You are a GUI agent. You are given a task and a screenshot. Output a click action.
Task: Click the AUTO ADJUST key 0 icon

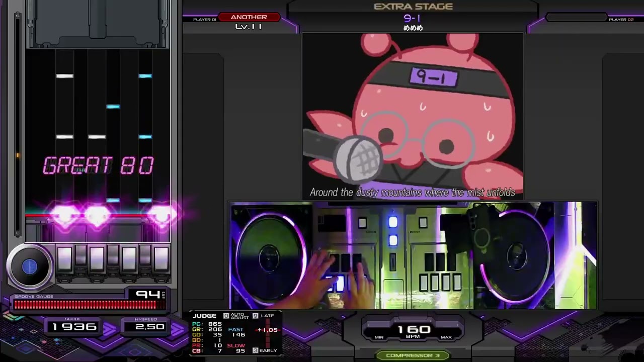[x=226, y=316]
